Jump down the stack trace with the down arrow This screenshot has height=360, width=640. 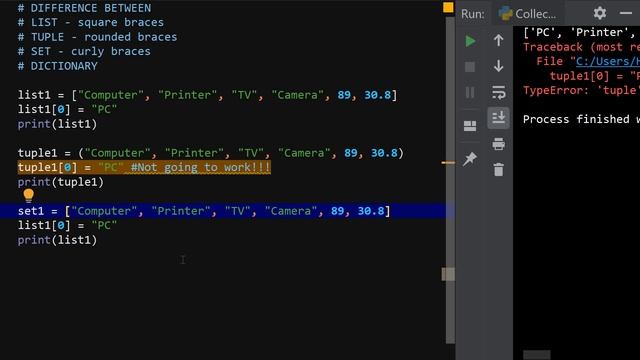click(498, 66)
